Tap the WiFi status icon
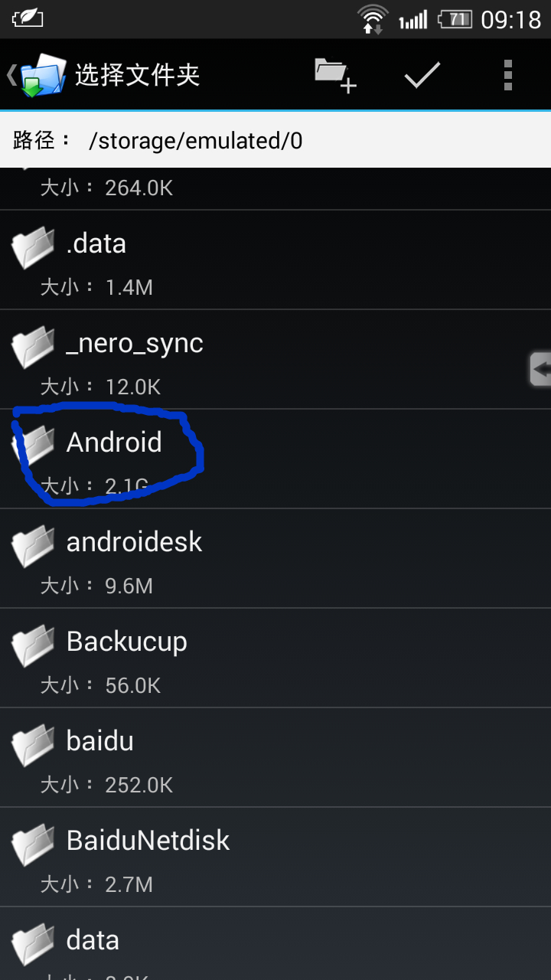The height and width of the screenshot is (980, 551). point(373,18)
